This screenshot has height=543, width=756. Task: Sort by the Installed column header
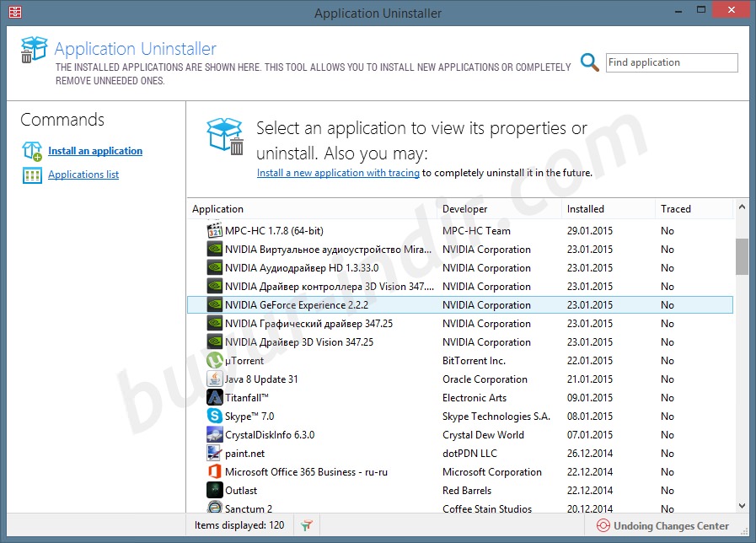tap(608, 209)
